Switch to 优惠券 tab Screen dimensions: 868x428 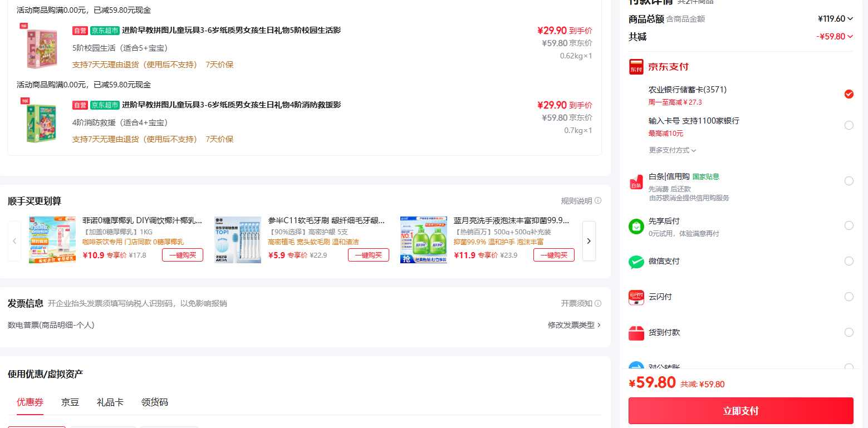tap(30, 402)
